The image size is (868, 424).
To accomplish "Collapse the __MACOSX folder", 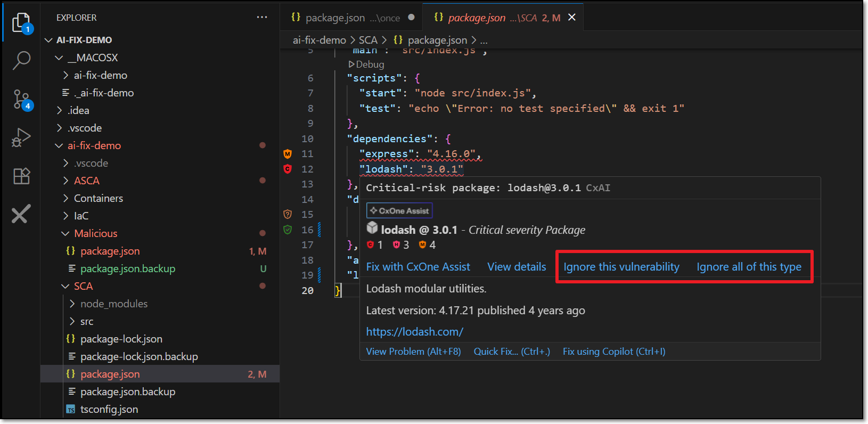I will [59, 58].
